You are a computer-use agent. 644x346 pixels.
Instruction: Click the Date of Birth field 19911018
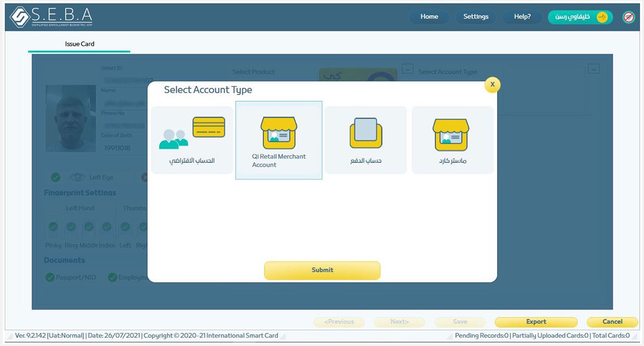click(124, 148)
